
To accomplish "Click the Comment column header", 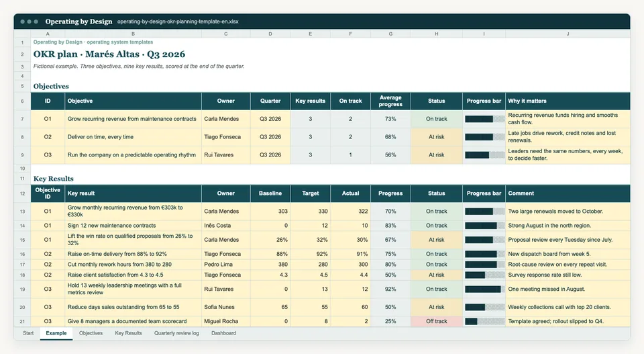I will 568,193.
